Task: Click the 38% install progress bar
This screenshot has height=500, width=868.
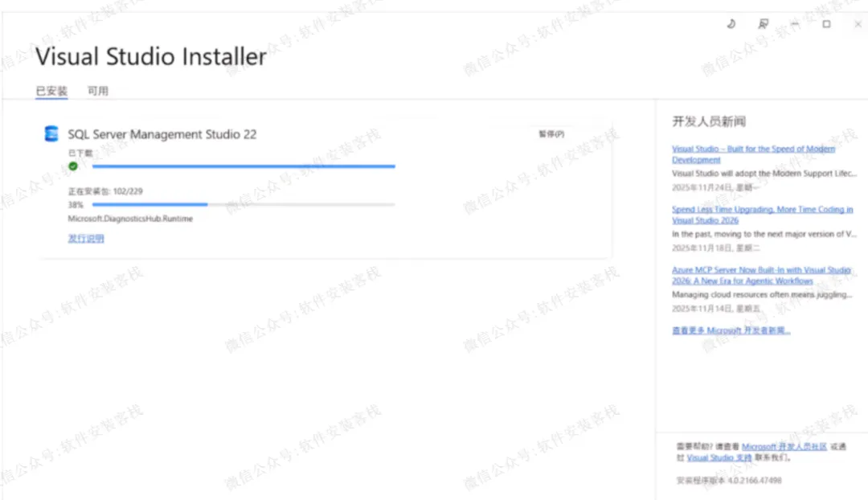Action: tap(244, 205)
